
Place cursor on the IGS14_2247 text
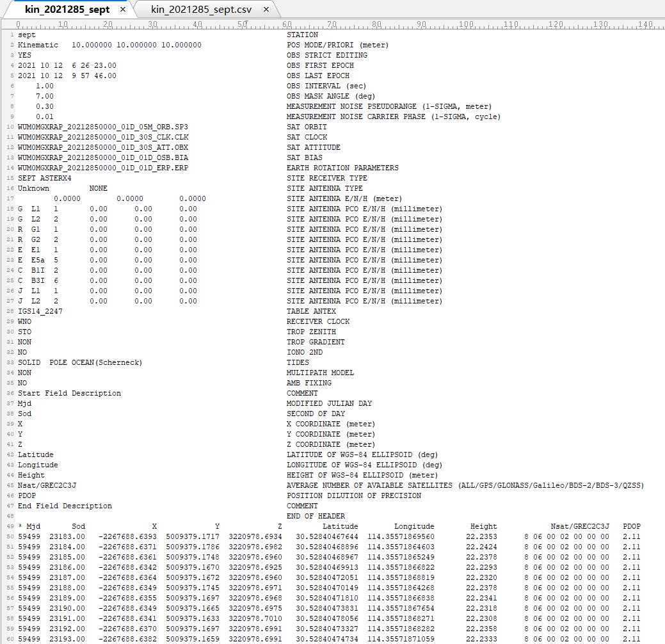pos(40,311)
